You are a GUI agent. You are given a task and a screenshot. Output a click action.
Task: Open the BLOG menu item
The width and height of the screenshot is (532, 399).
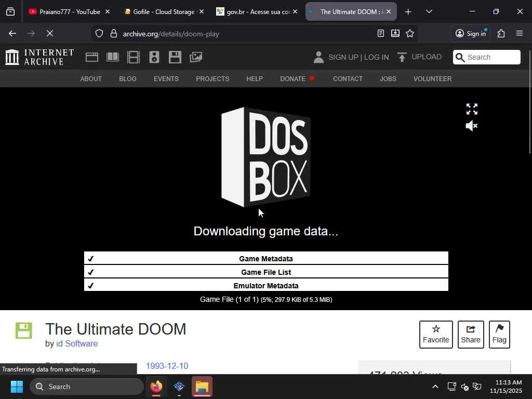pos(128,79)
